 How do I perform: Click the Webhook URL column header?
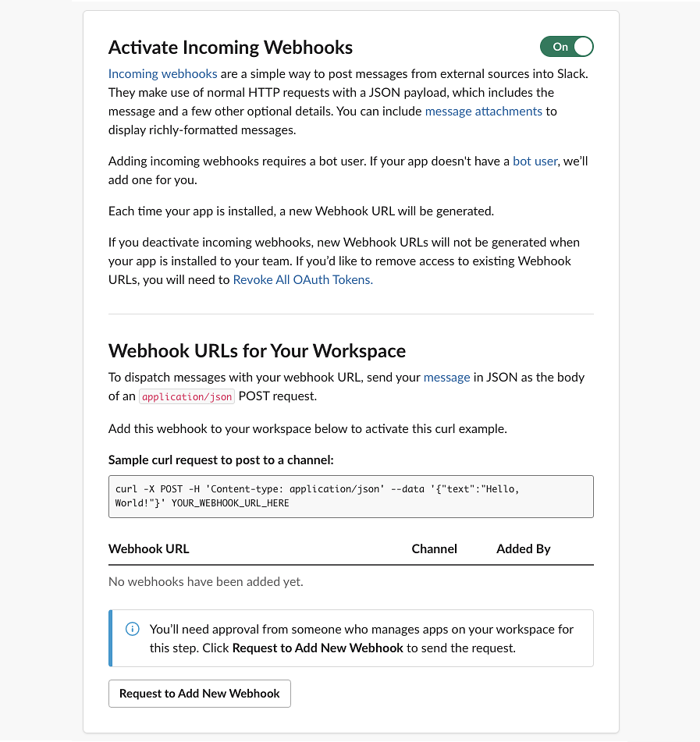(148, 549)
